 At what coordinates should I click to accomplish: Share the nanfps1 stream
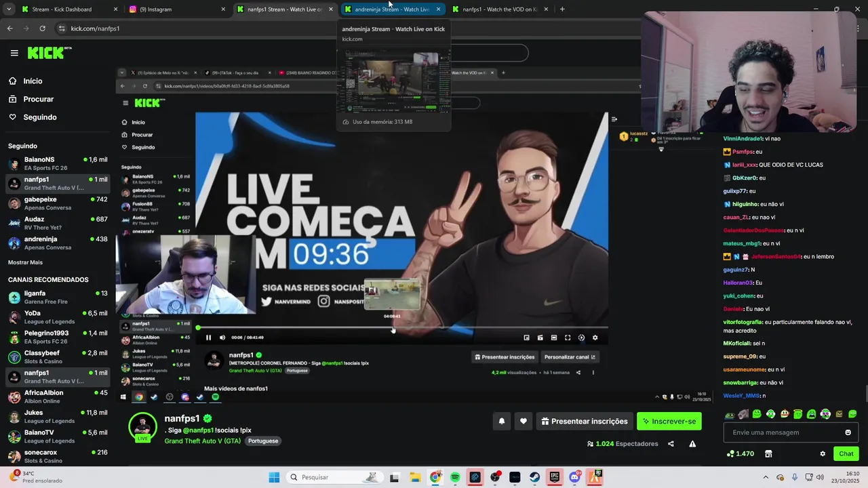pos(671,444)
